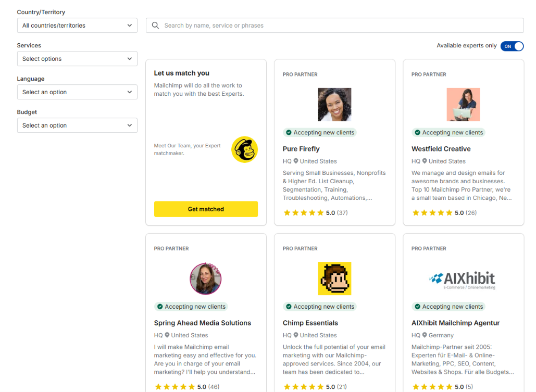Click PRO PARTNER label on Chimp Essentials card
Viewport: 536px width, 392px height.
[300, 248]
